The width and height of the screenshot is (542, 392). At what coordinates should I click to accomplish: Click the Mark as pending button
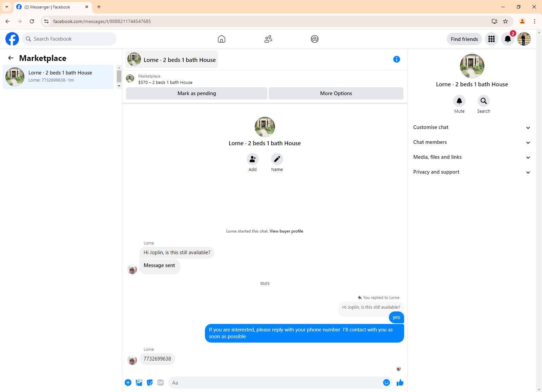point(196,93)
